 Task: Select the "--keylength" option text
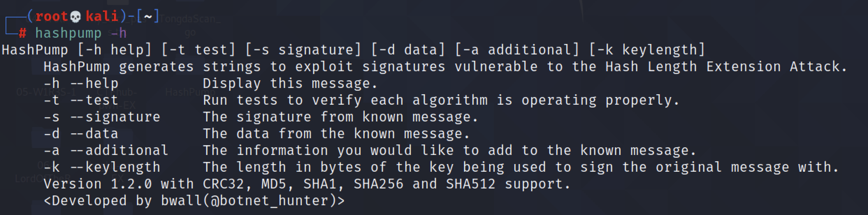click(115, 167)
